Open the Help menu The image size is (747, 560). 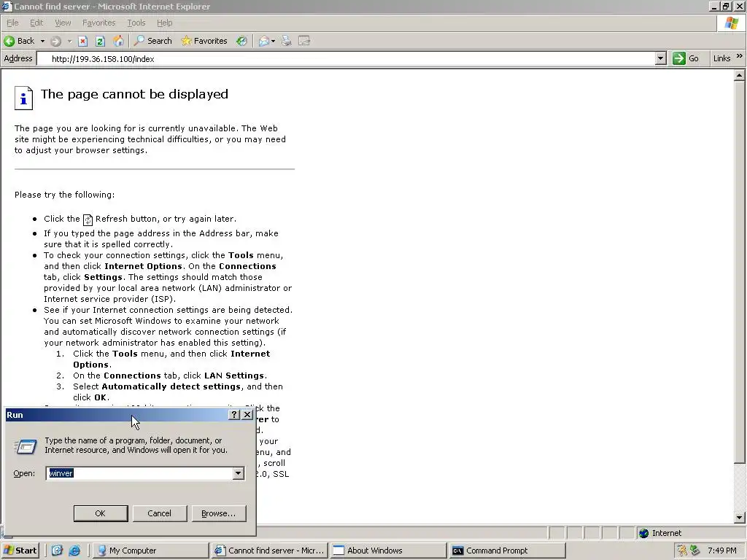click(x=164, y=23)
